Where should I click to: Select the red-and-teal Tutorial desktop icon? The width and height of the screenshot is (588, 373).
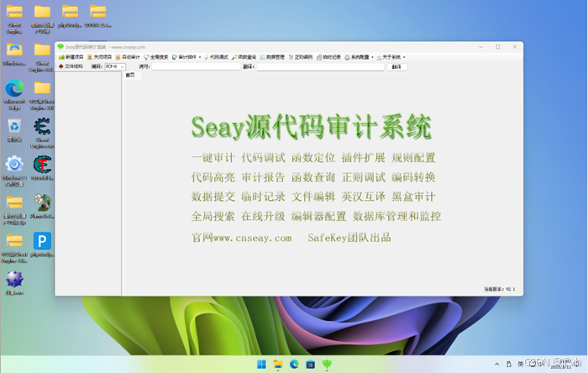point(42,168)
